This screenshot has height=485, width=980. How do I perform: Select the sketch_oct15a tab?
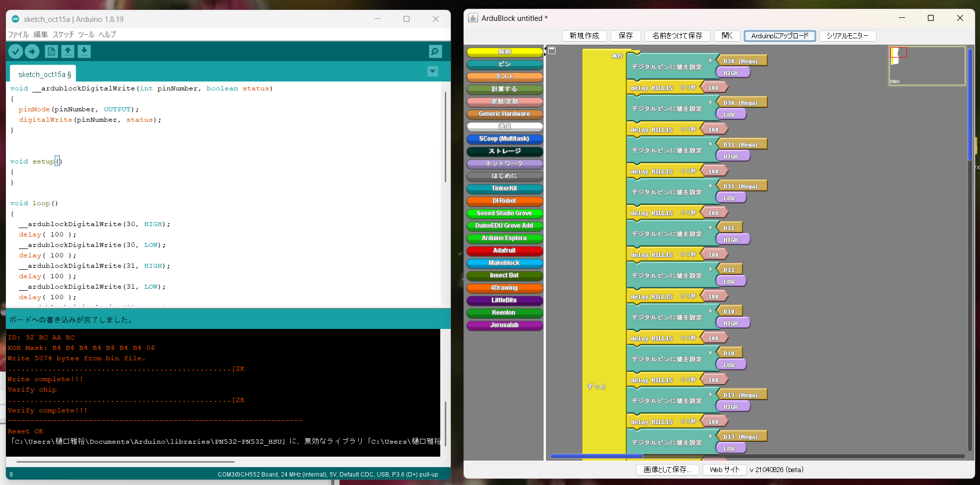[x=44, y=75]
